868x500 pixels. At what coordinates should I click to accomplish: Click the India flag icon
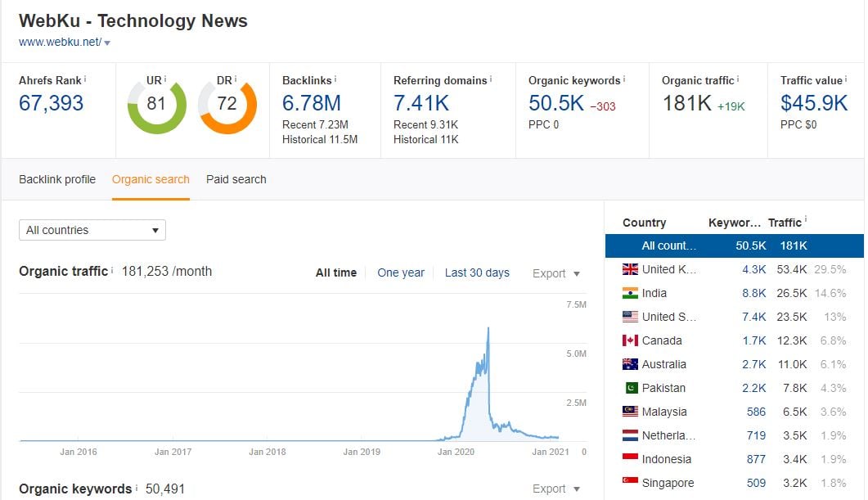pos(630,293)
